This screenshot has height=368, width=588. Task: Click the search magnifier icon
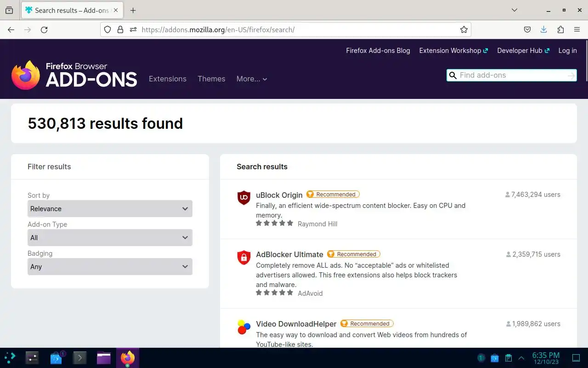point(453,75)
